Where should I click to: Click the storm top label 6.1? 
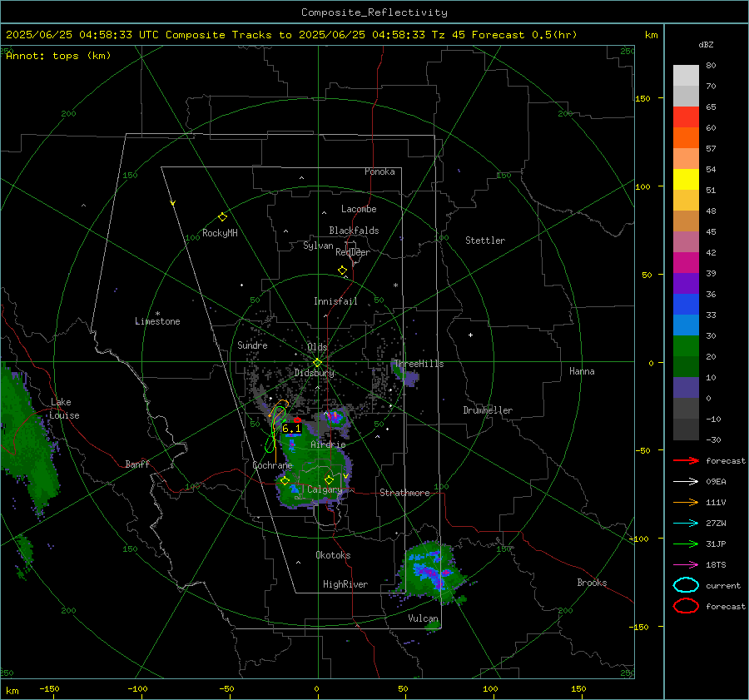tap(291, 429)
